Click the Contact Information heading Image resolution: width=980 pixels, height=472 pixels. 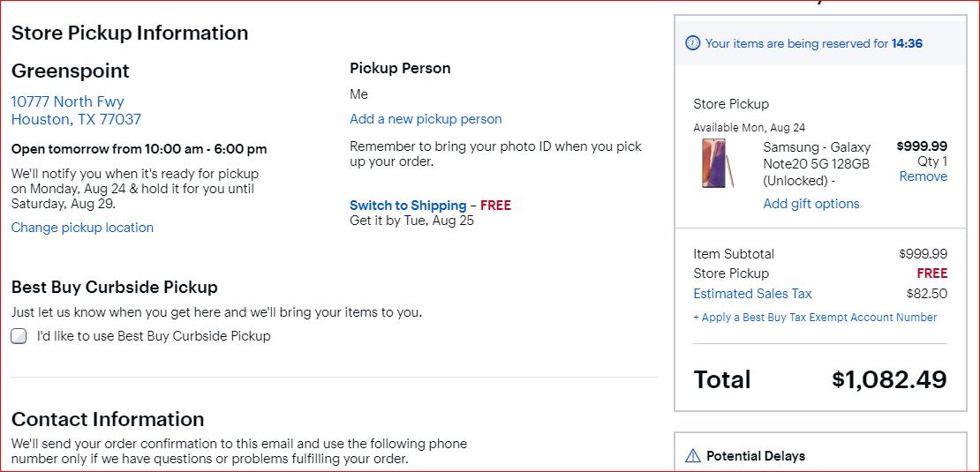coord(108,419)
